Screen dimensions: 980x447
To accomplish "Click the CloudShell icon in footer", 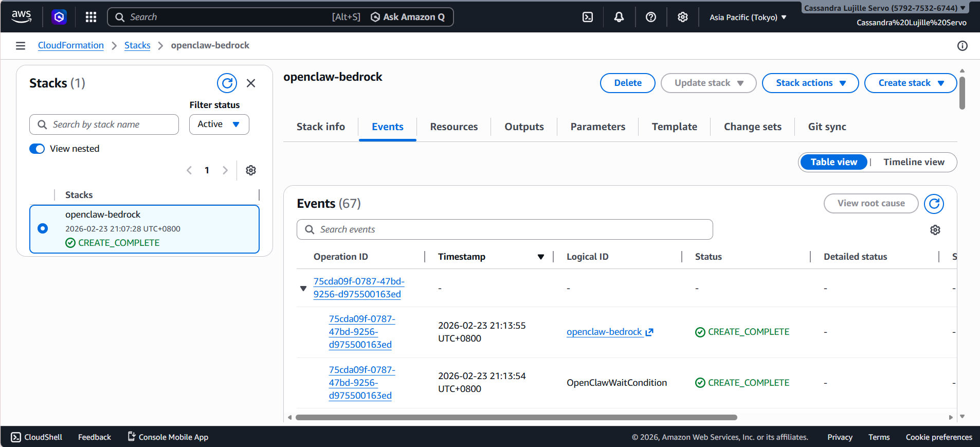I will 16,437.
